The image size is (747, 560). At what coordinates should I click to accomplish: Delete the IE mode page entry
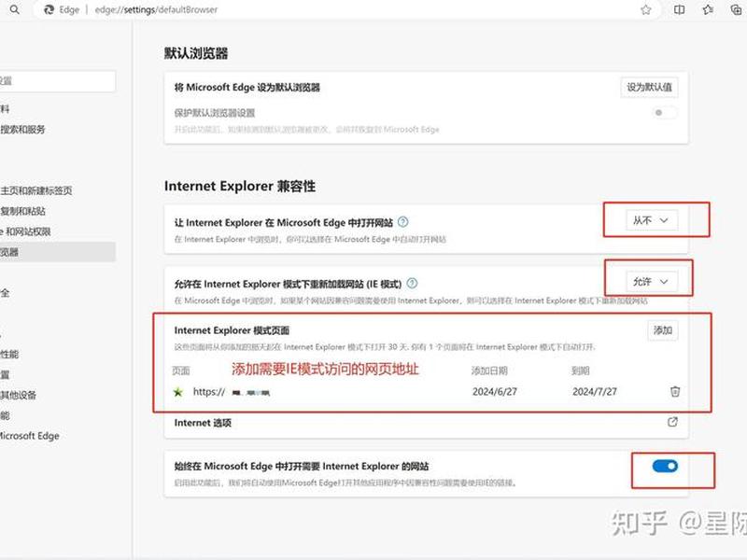pos(674,391)
